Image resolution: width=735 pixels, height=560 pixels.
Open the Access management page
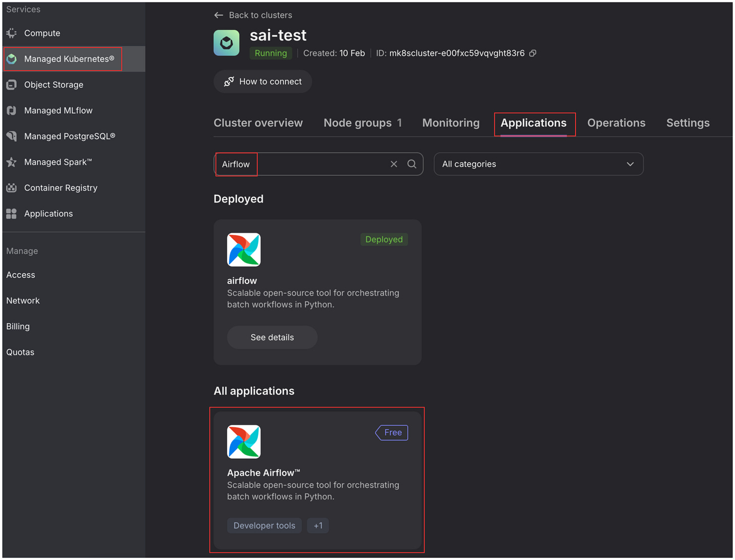(21, 275)
